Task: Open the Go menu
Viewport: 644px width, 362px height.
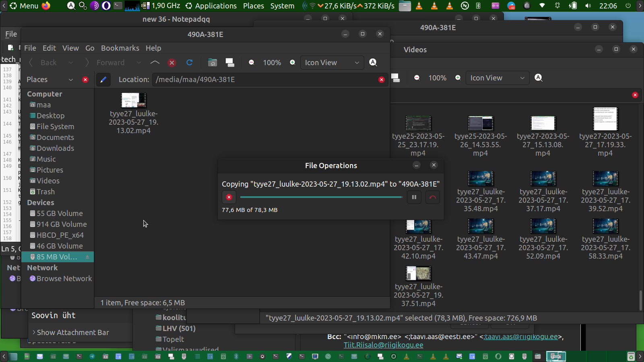Action: [90, 48]
